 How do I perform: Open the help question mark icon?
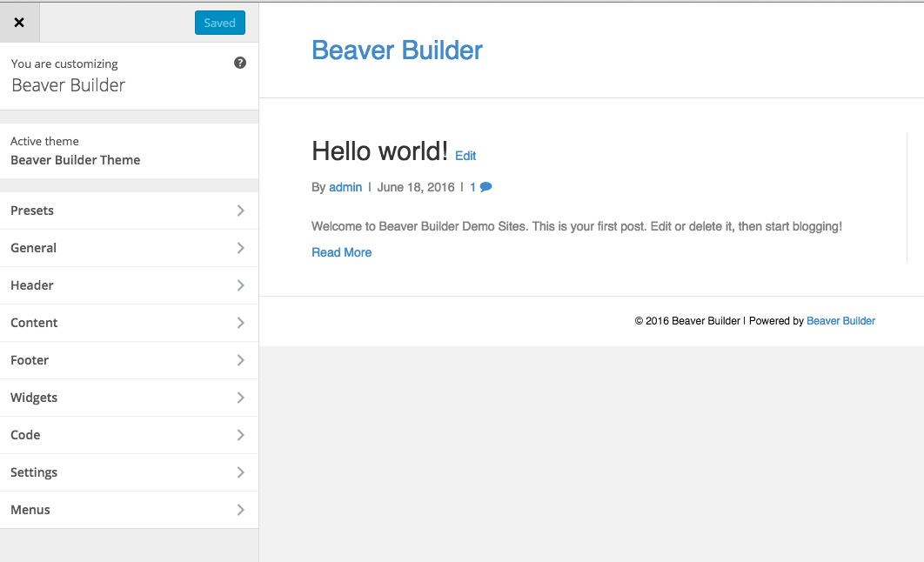pyautogui.click(x=240, y=63)
